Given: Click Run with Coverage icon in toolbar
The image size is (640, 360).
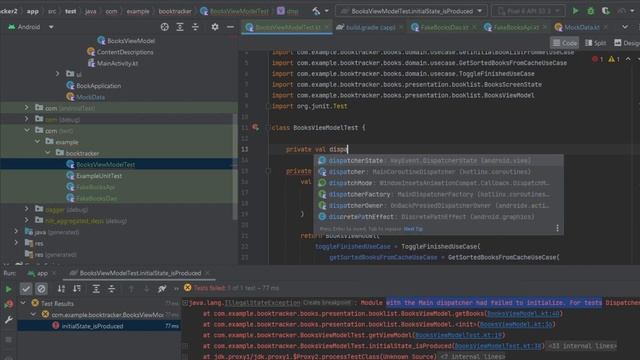Looking at the screenshot, I should 606,11.
